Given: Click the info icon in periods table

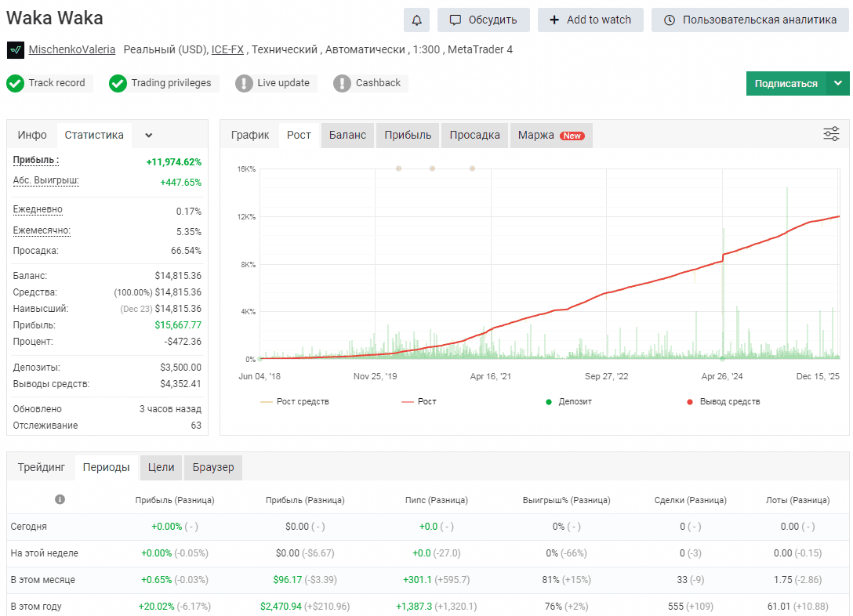Looking at the screenshot, I should point(60,499).
